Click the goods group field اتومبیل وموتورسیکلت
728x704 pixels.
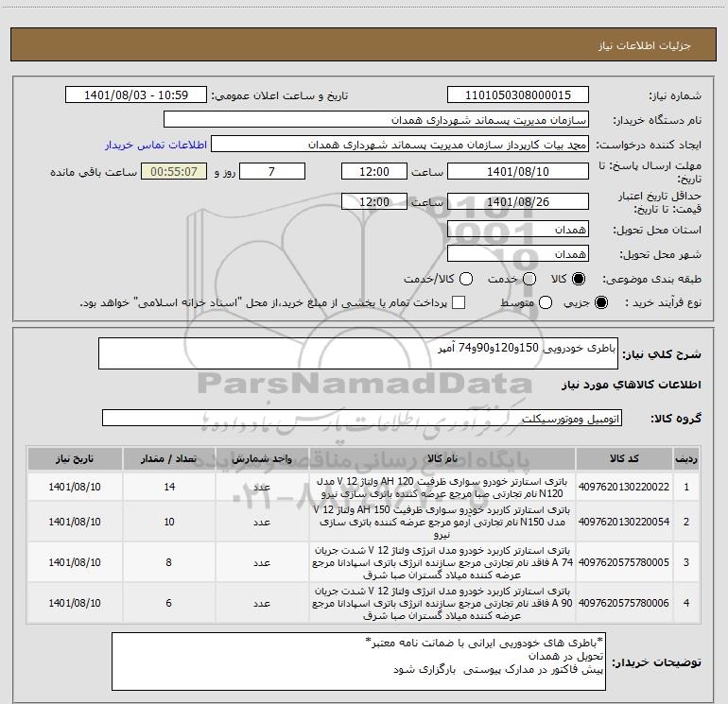362,418
